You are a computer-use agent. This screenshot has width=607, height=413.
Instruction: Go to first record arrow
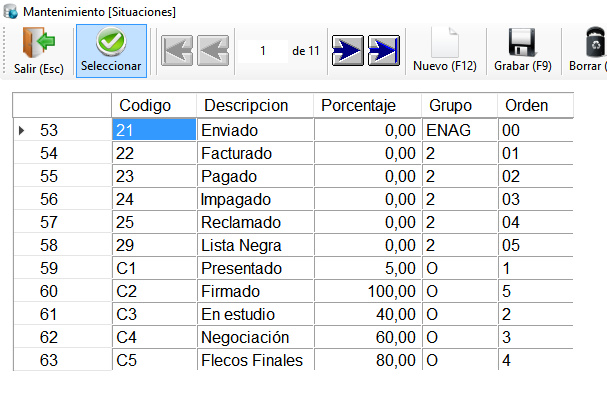[177, 51]
